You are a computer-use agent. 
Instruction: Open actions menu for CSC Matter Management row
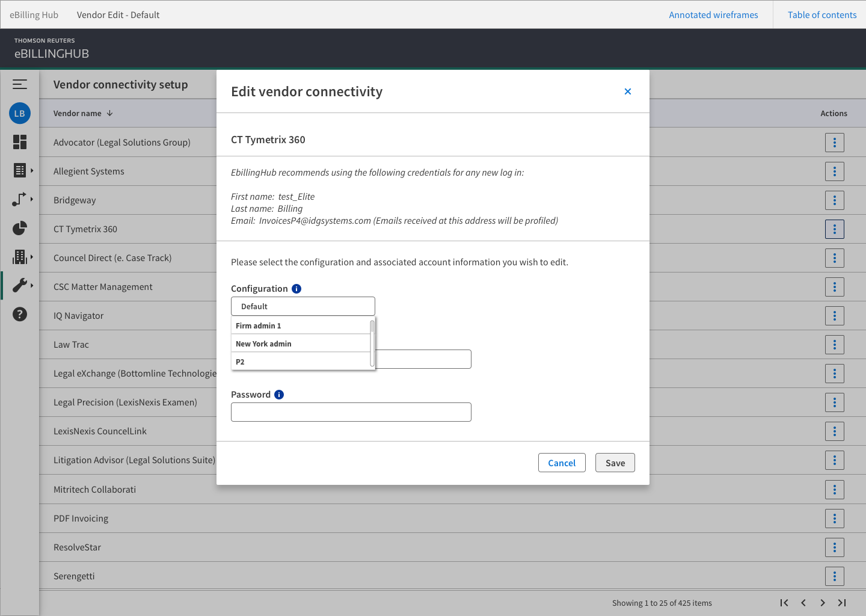pyautogui.click(x=835, y=287)
